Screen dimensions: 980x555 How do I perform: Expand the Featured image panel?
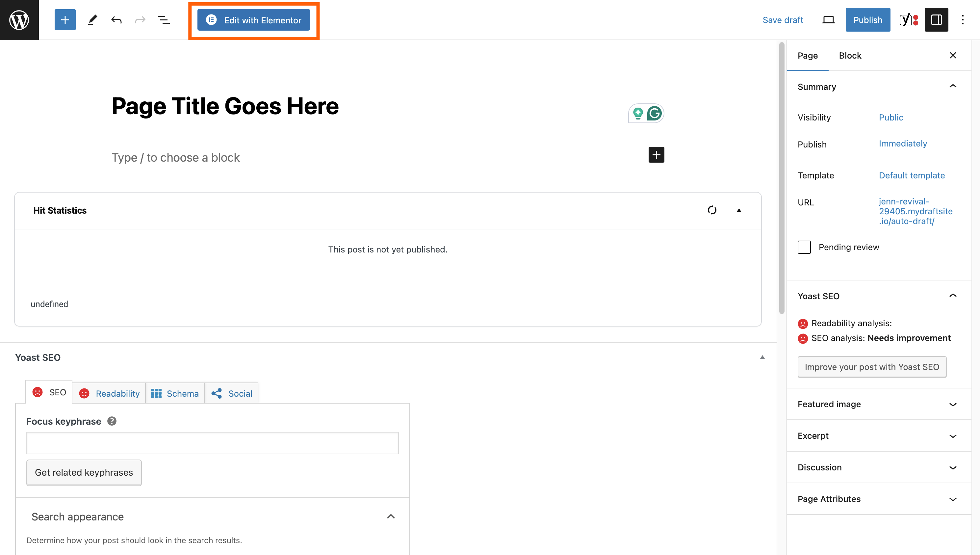(878, 404)
